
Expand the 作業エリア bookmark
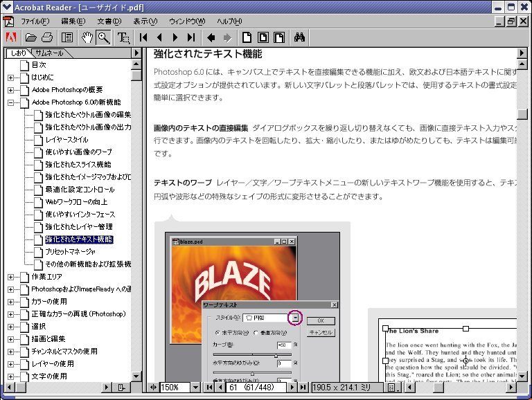point(10,277)
